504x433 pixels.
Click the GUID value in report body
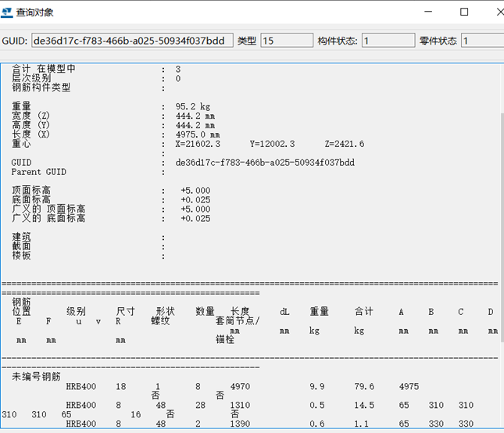tap(265, 163)
